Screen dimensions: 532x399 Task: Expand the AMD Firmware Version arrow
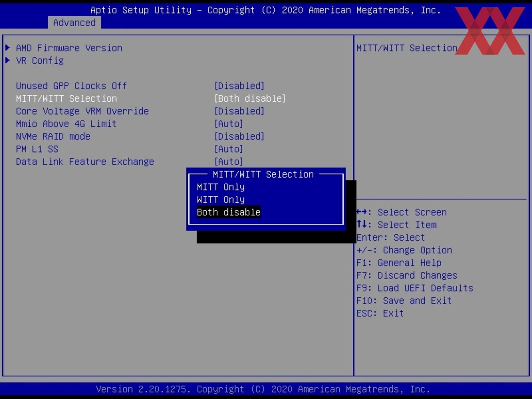click(7, 48)
